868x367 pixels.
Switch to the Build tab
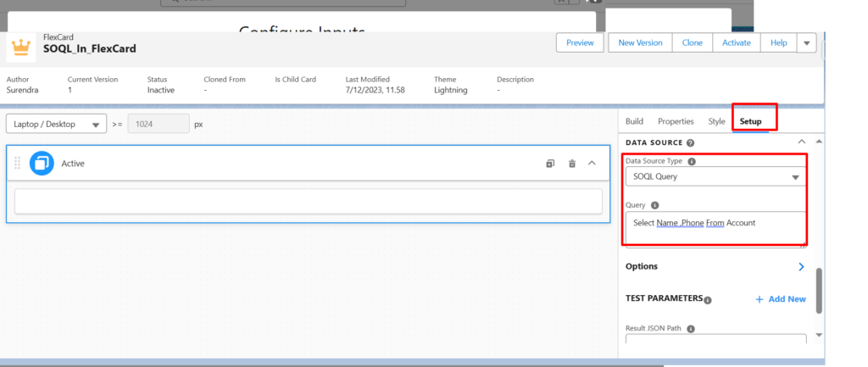(634, 121)
